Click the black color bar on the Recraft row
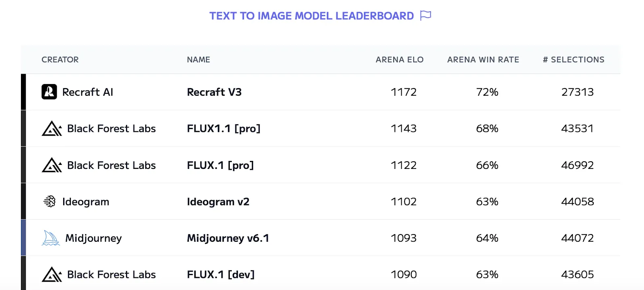The image size is (644, 290). [23, 92]
